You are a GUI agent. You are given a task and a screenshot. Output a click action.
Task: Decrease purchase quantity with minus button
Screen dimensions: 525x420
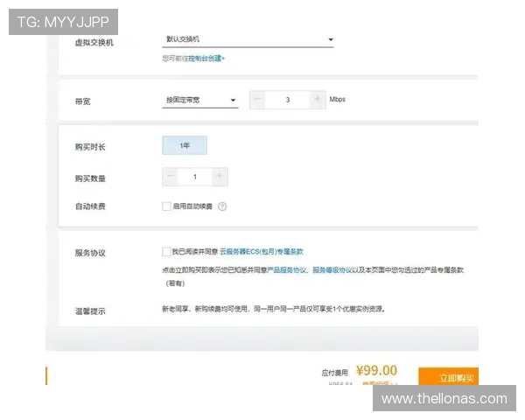tap(171, 177)
